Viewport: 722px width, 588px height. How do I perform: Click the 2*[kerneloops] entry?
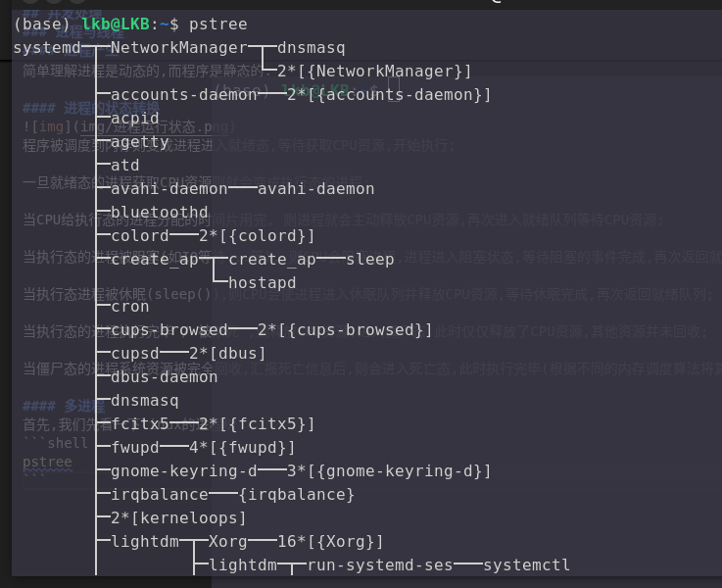178,518
